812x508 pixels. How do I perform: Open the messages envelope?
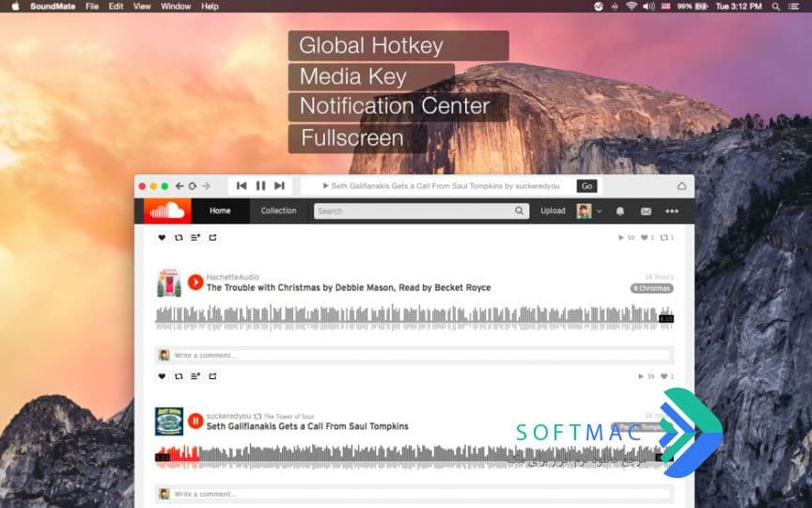(x=646, y=211)
